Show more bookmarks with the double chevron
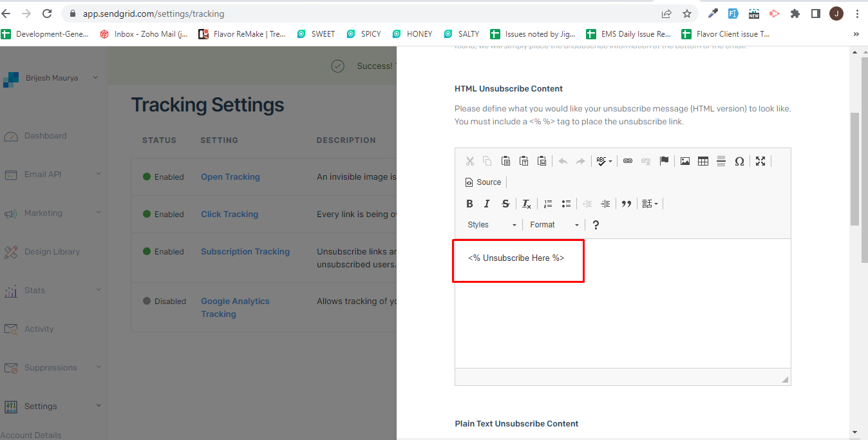The height and width of the screenshot is (440, 868). pyautogui.click(x=856, y=34)
